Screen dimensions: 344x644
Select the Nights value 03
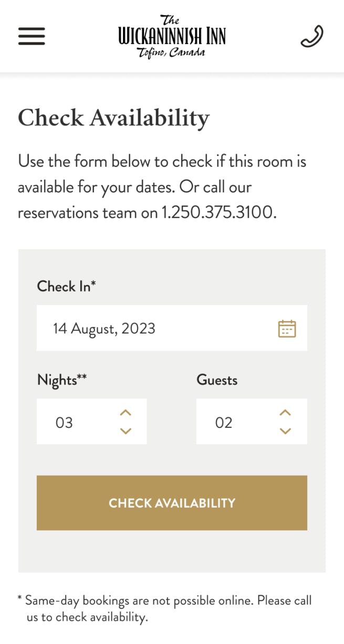click(x=64, y=423)
